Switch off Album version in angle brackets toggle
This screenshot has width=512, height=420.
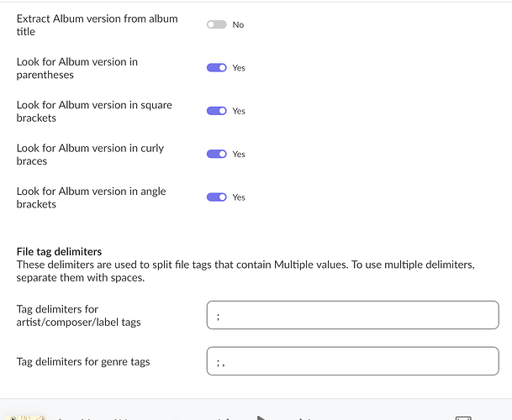click(217, 197)
